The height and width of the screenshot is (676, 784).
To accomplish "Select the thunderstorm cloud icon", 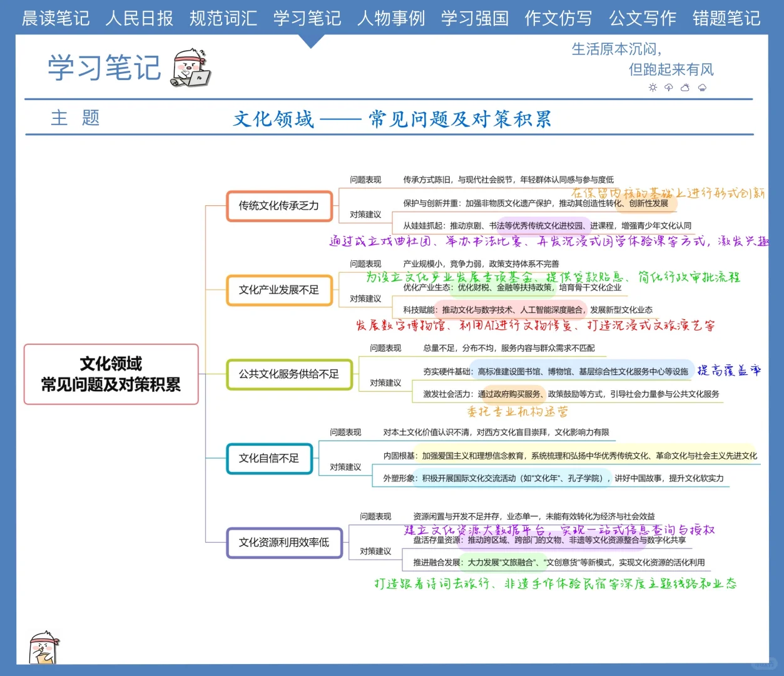I will point(668,88).
